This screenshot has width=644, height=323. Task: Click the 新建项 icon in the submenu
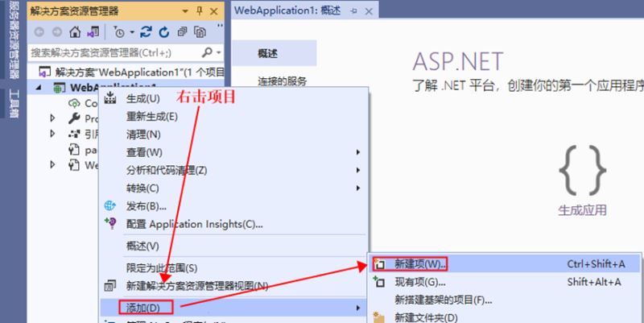379,264
